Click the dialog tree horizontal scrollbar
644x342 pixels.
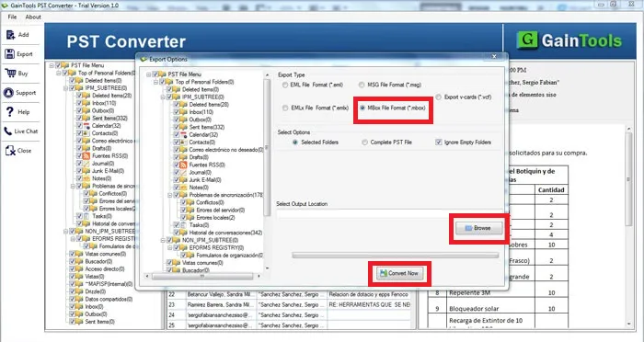tap(203, 277)
